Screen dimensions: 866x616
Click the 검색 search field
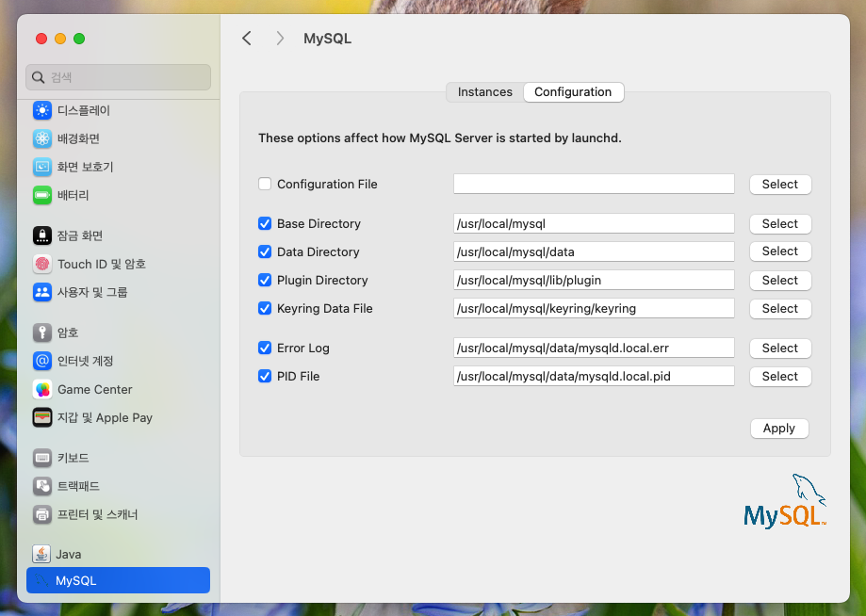click(x=118, y=77)
